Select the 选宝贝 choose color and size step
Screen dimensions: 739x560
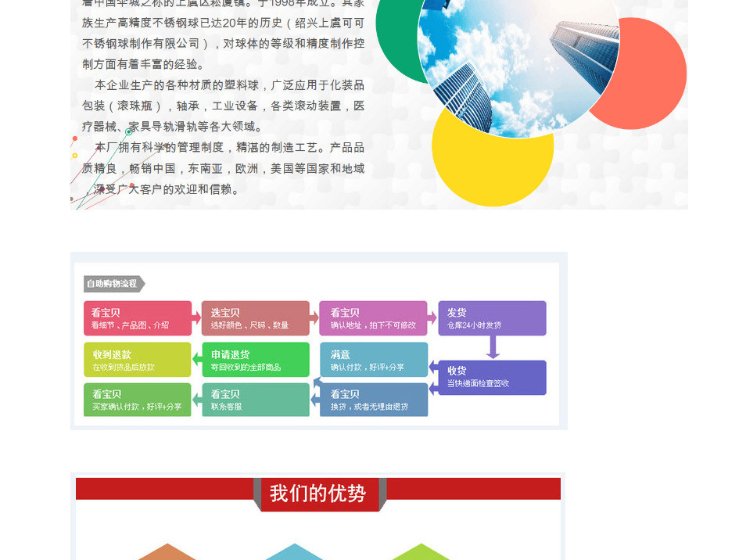coord(255,318)
